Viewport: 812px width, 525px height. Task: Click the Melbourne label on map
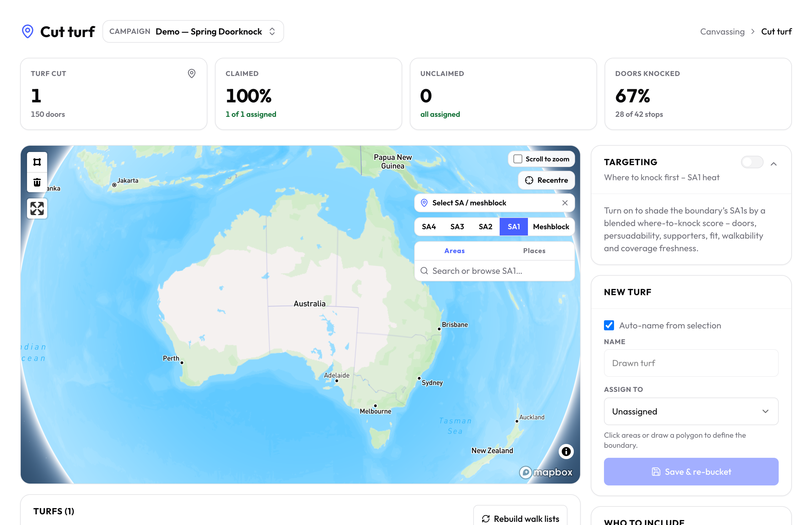pos(375,411)
